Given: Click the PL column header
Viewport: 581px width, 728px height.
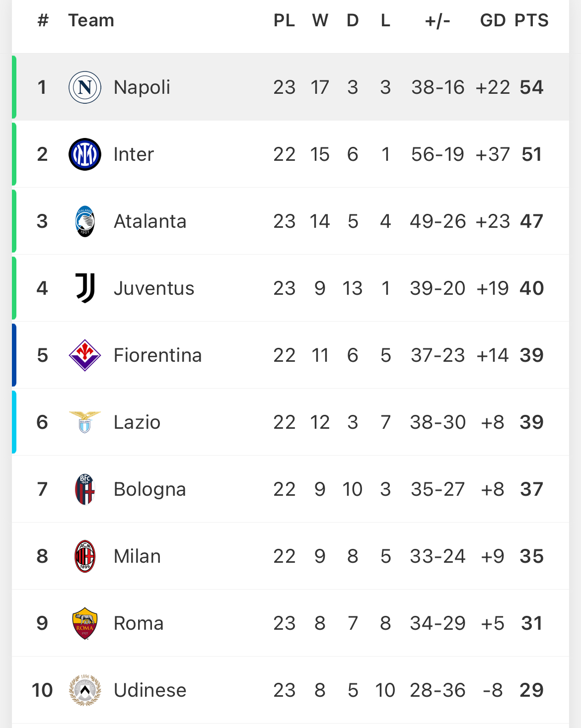Looking at the screenshot, I should tap(284, 20).
